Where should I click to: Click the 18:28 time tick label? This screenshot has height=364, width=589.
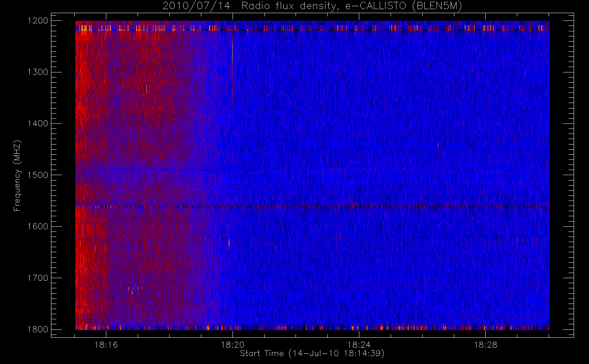(x=485, y=345)
